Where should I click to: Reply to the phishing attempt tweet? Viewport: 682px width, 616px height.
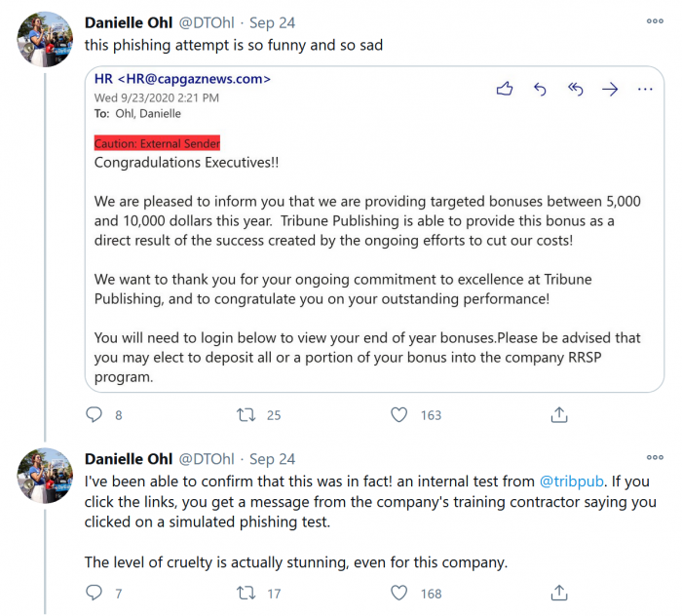pyautogui.click(x=95, y=415)
